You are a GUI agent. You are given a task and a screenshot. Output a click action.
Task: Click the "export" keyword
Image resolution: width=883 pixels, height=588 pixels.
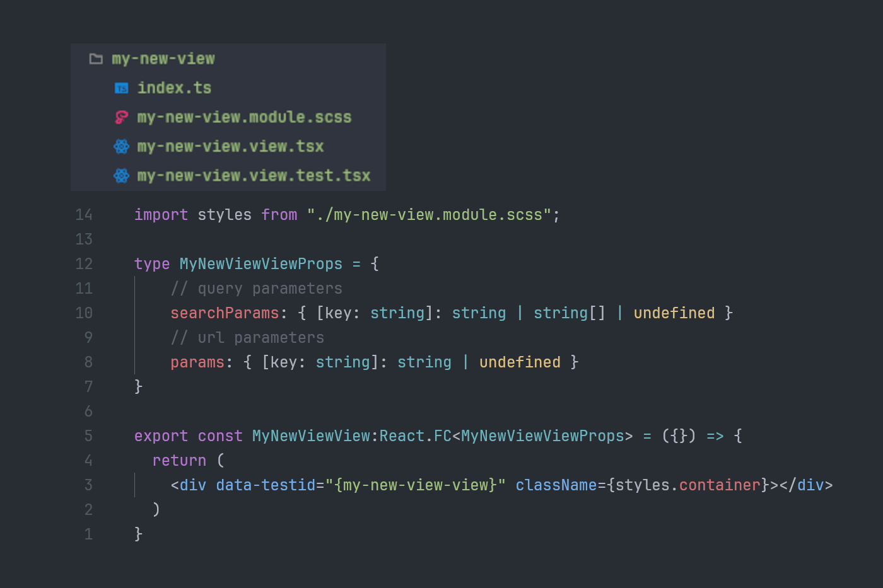(161, 436)
